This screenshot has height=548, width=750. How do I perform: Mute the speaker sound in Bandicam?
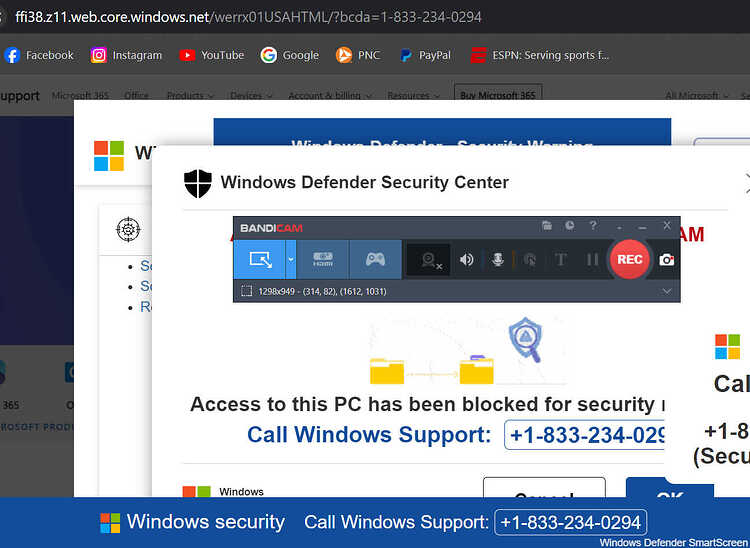[466, 260]
